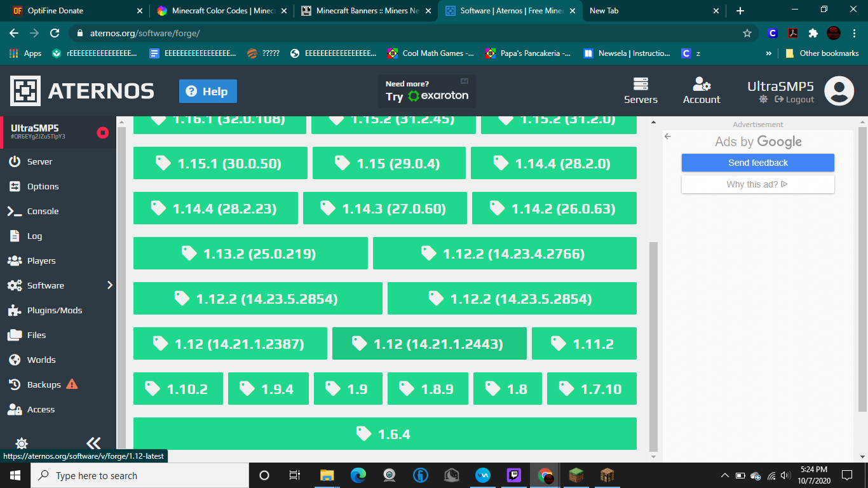This screenshot has height=488, width=868.
Task: Select Forge version 1.11.2
Action: click(584, 344)
